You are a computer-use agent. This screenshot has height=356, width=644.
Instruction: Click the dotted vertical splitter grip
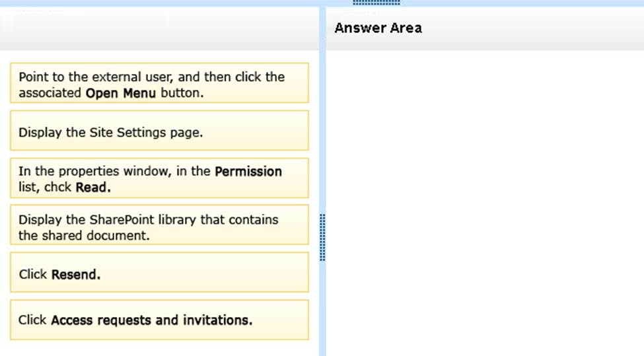point(322,236)
